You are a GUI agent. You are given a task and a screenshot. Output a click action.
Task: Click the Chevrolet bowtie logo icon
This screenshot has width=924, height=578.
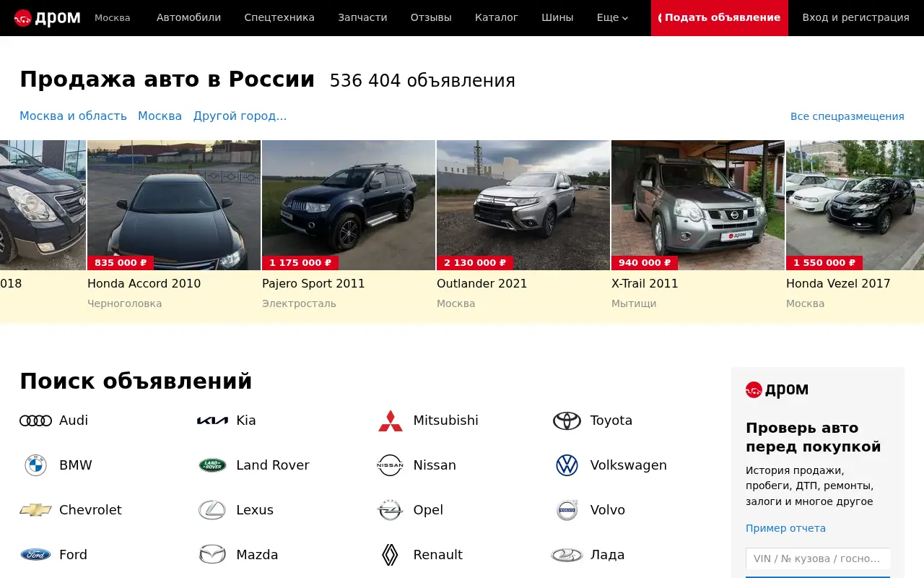pyautogui.click(x=35, y=510)
